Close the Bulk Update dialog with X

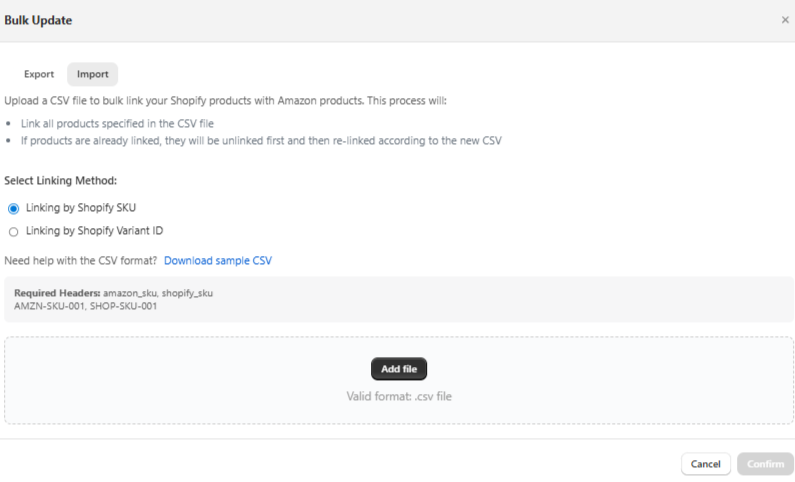[785, 20]
